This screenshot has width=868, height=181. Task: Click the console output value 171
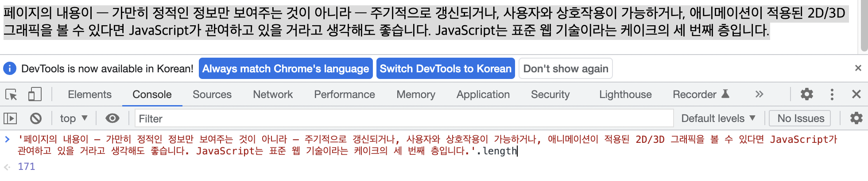point(27,166)
